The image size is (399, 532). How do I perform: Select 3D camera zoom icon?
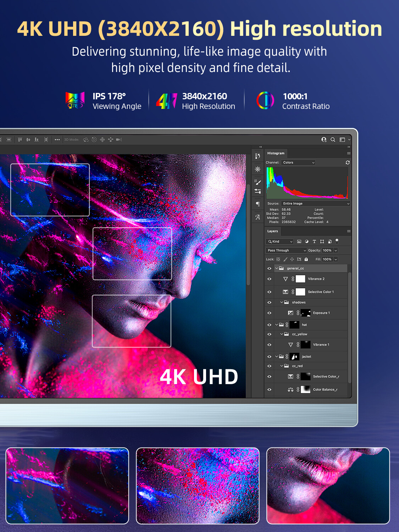tap(119, 140)
